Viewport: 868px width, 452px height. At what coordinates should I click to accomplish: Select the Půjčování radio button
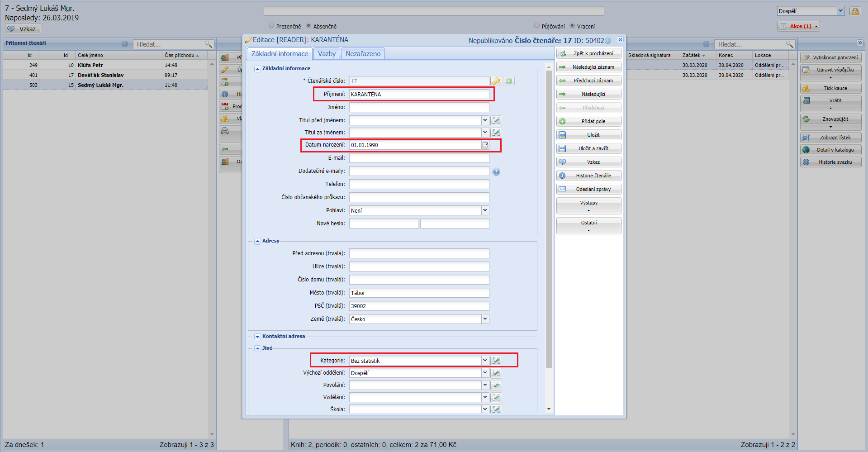(x=537, y=26)
